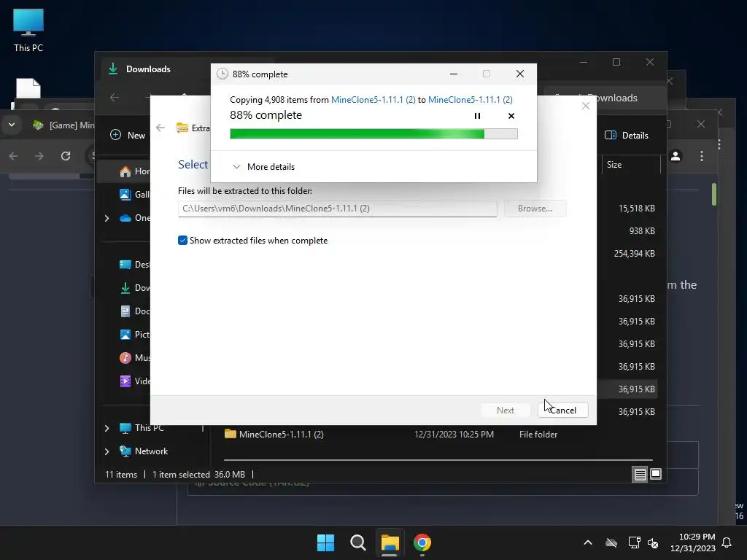Toggle the Details pane in Explorer
The width and height of the screenshot is (747, 560).
[x=627, y=135]
